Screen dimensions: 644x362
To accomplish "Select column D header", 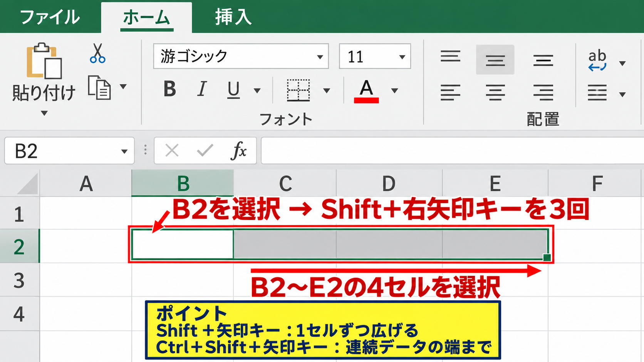I will pyautogui.click(x=389, y=184).
